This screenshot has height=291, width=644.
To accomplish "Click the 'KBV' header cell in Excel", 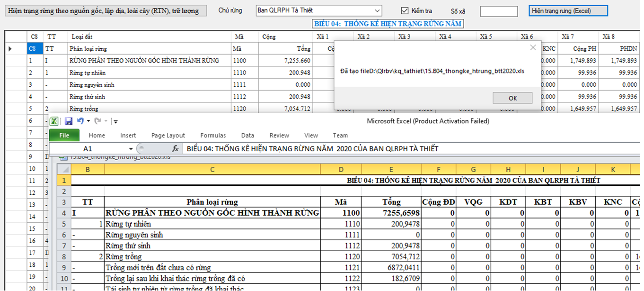I will click(x=578, y=202).
